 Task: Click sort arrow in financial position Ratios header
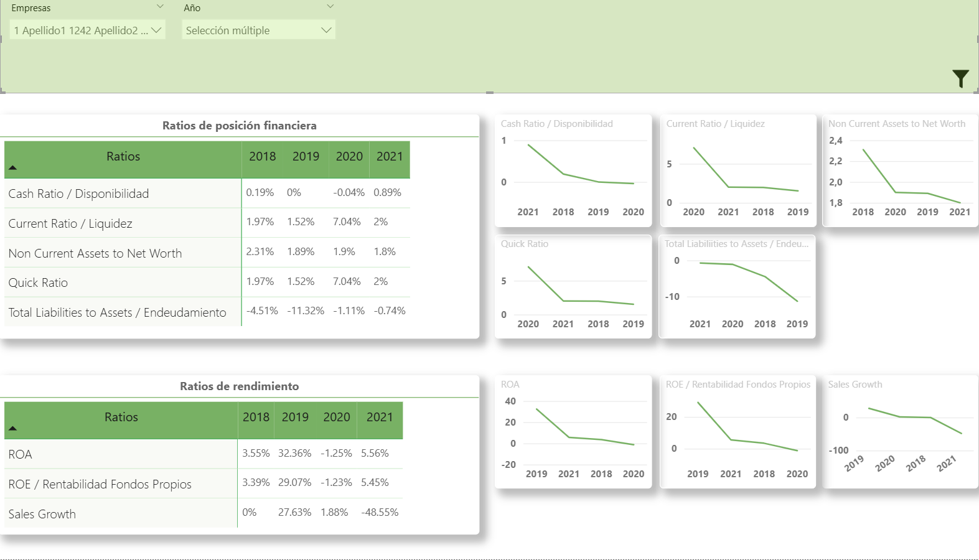coord(12,167)
